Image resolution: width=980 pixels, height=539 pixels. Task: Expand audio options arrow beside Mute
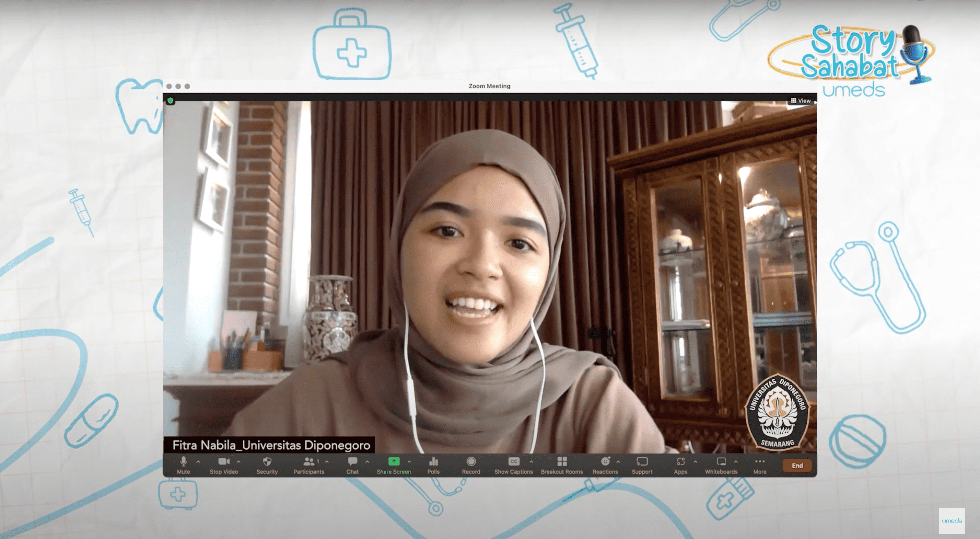[x=198, y=461]
